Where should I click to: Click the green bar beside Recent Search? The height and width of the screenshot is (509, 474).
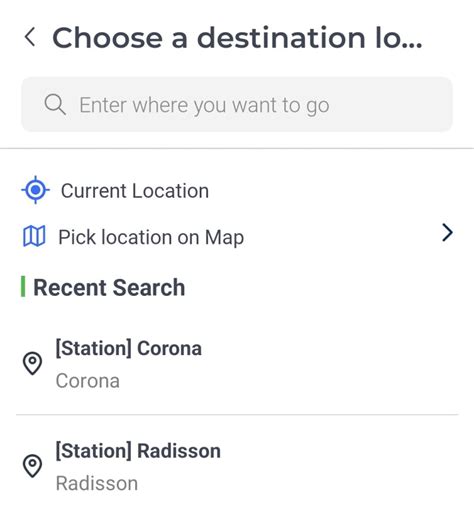click(23, 286)
